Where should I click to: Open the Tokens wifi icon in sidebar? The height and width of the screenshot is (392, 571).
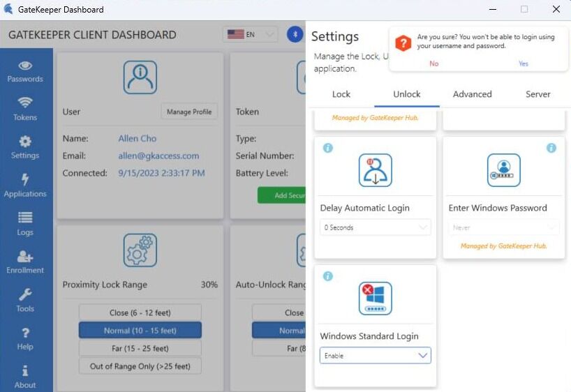click(25, 103)
